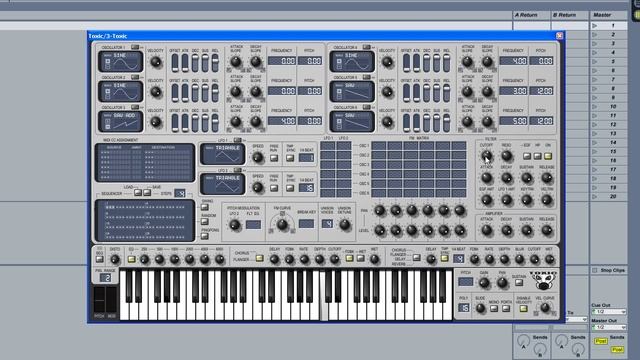
Task: Click the Amplifier Attack knob
Action: [x=487, y=230]
